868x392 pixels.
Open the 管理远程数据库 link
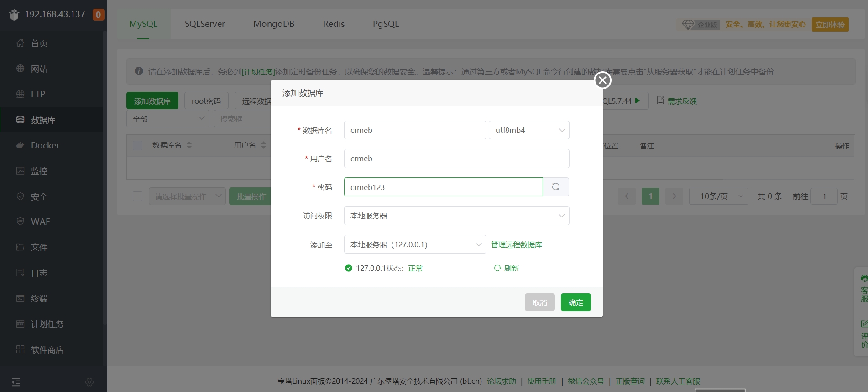pyautogui.click(x=517, y=245)
